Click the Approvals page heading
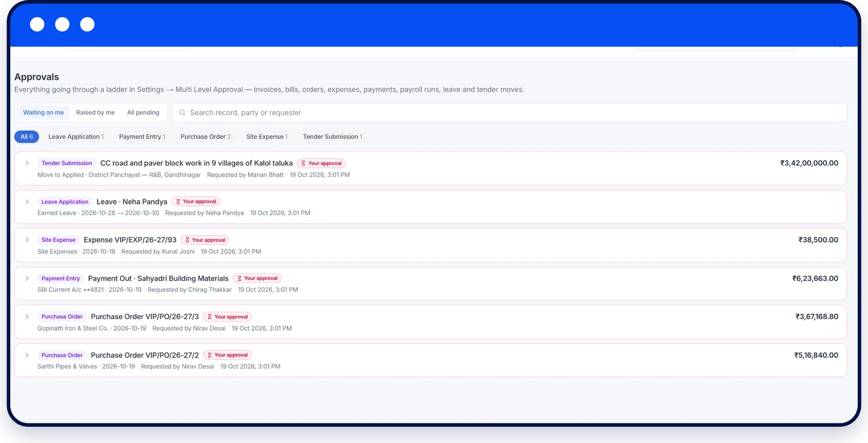Viewport: 868px width, 443px height. tap(36, 77)
